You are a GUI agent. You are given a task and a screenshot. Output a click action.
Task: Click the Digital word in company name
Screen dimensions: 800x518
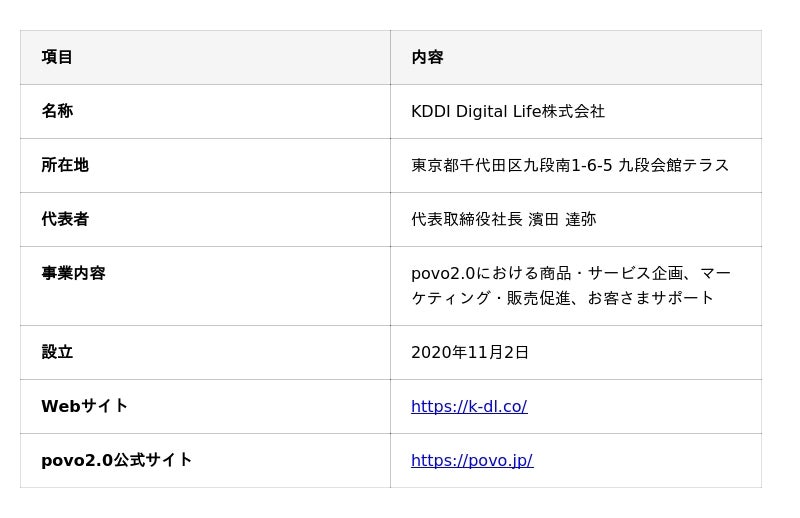481,111
